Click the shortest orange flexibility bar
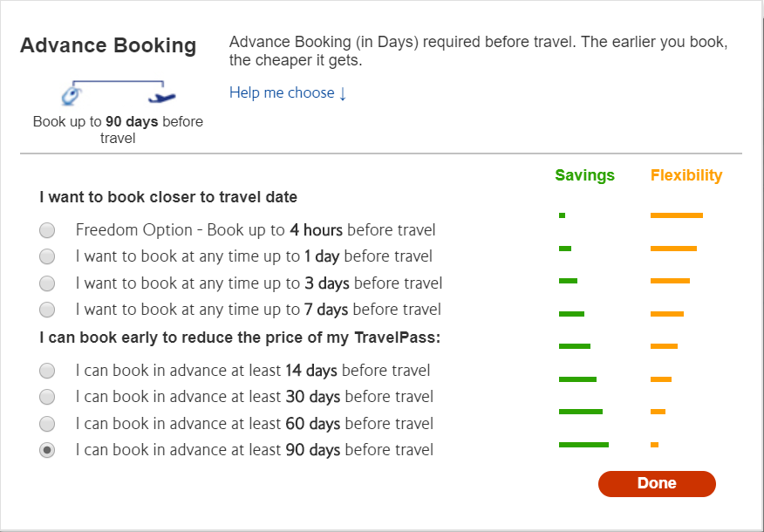764x532 pixels. [x=654, y=445]
